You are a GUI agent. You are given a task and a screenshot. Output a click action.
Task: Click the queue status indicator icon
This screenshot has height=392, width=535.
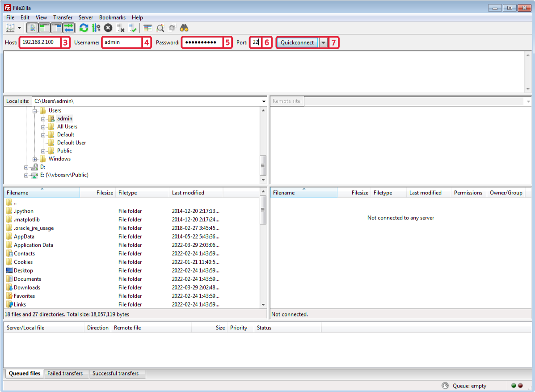click(445, 385)
